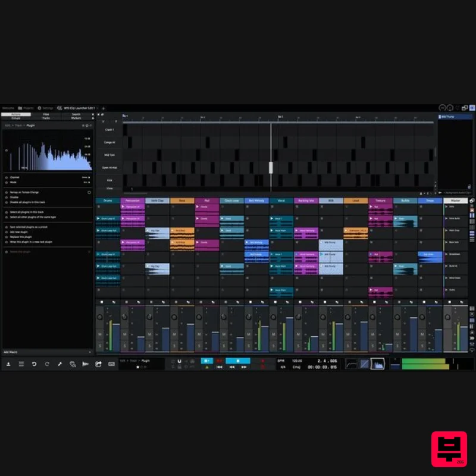Click the Undo icon in the bottom toolbar
Screen dimensions: 476x476
click(x=35, y=364)
